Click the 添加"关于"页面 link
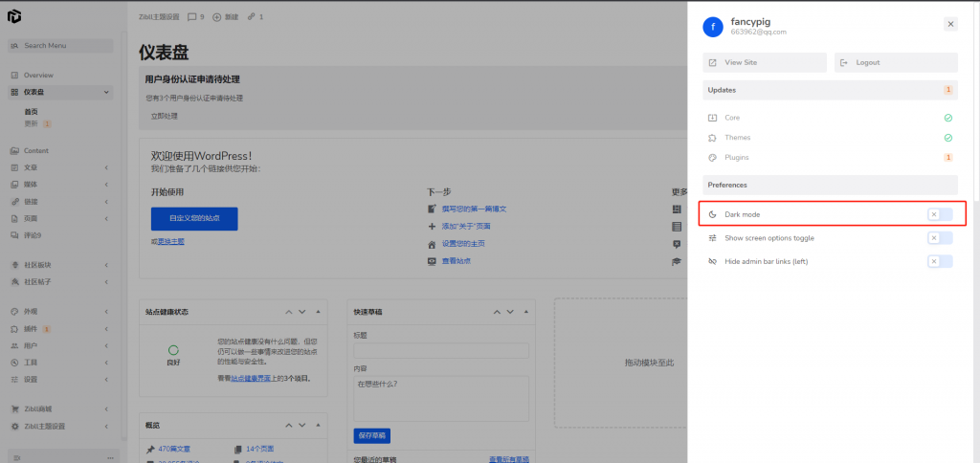 (x=466, y=226)
